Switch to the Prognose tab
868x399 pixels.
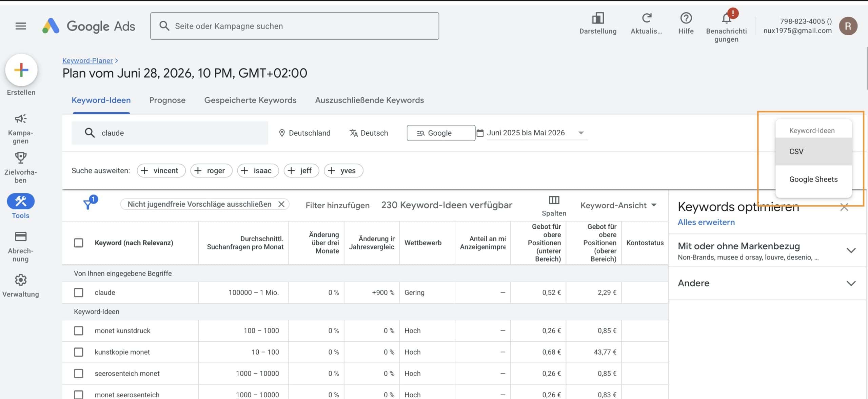tap(167, 100)
